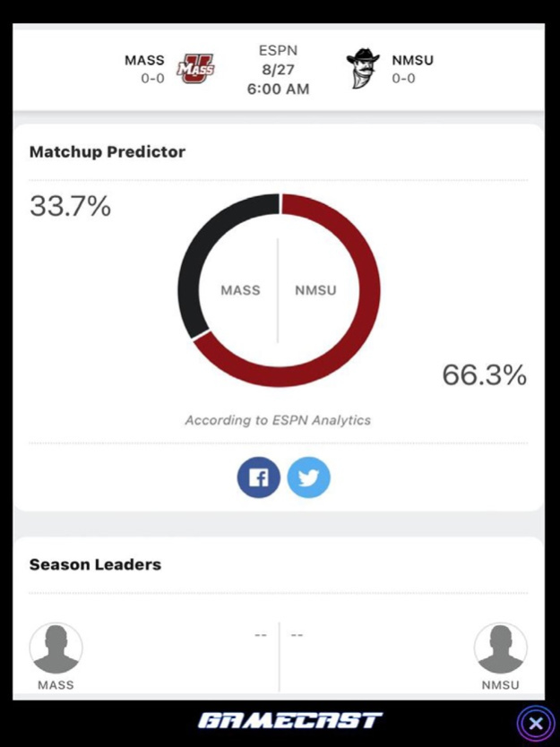Click MASS label inside donut chart

240,290
